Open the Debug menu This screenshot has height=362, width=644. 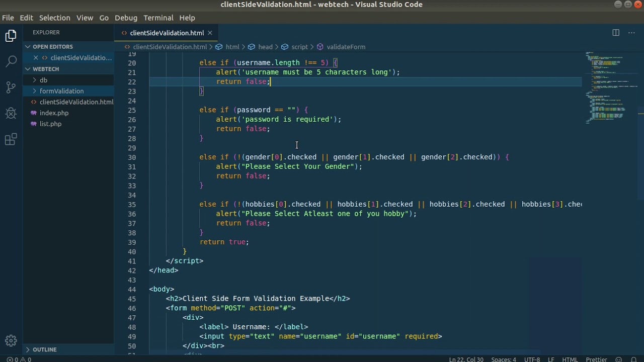click(126, 18)
